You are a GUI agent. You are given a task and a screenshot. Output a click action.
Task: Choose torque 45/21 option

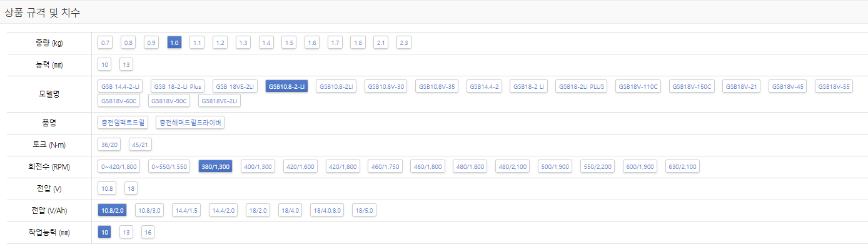coord(140,145)
